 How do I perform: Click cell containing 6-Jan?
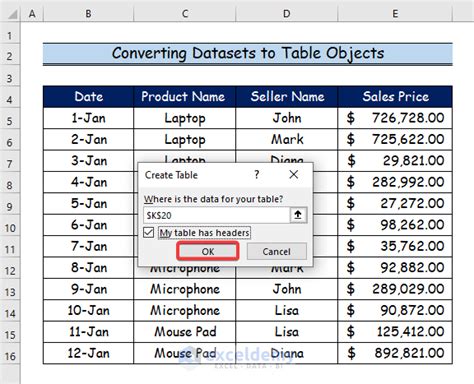point(88,225)
